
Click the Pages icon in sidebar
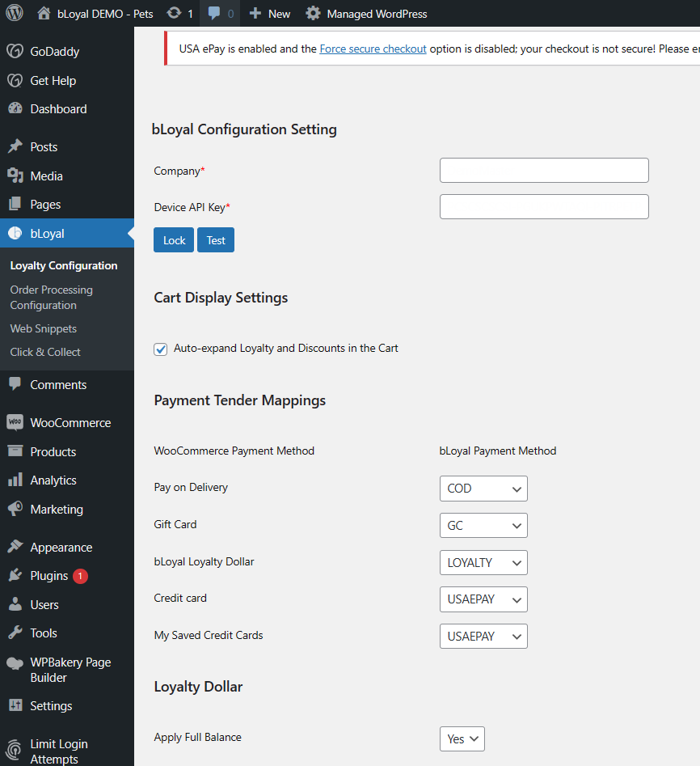coord(15,204)
